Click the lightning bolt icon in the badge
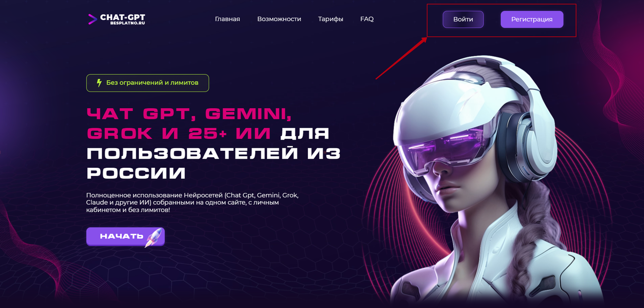The image size is (644, 308). tap(99, 83)
